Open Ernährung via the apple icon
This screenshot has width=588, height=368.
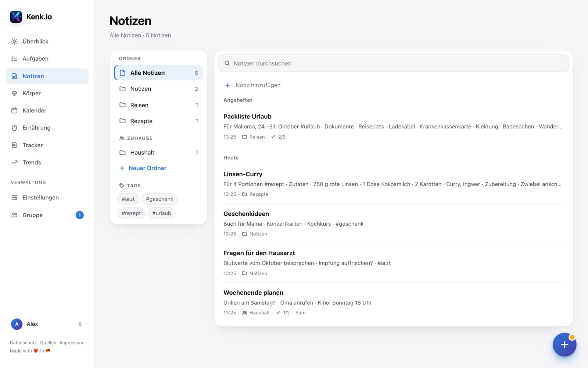tap(14, 128)
